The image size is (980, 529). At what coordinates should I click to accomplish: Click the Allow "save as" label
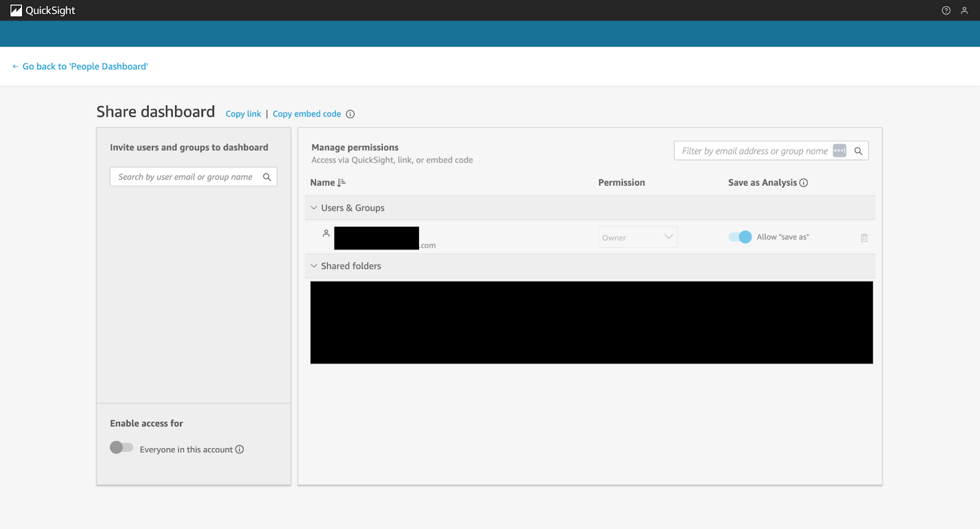pyautogui.click(x=783, y=237)
